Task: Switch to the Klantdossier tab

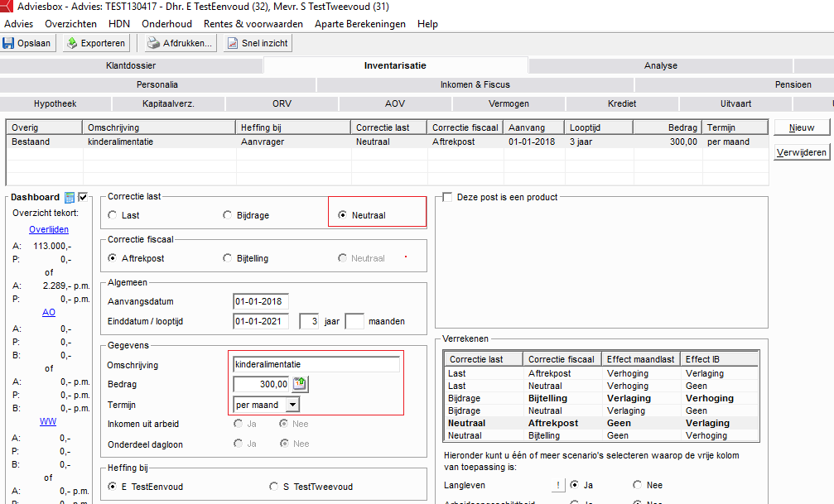Action: pyautogui.click(x=131, y=65)
